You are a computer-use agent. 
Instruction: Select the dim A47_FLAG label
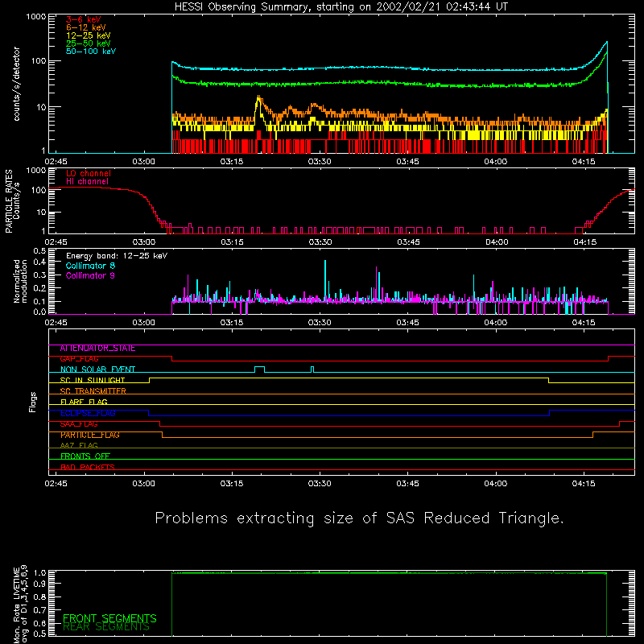click(x=79, y=446)
